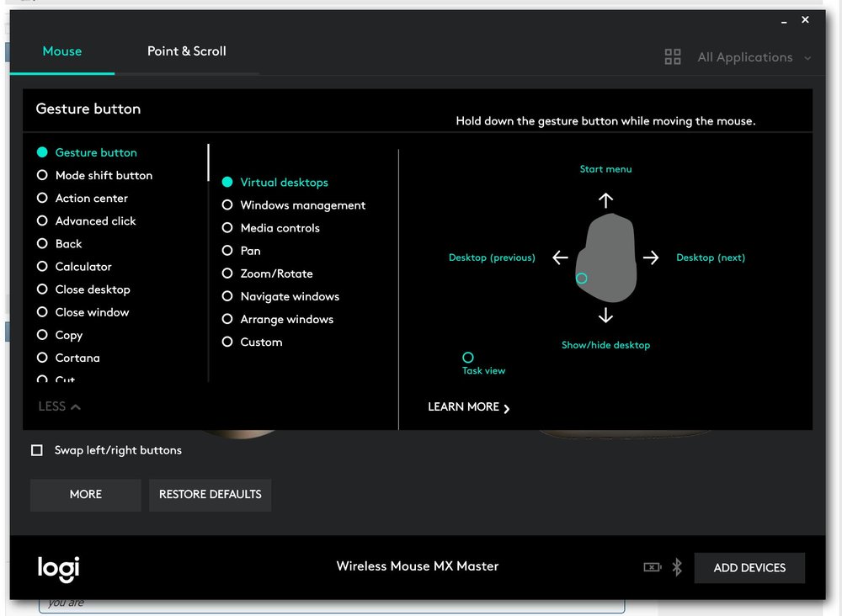Click the ADD DEVICES button
This screenshot has height=616, width=842.
749,568
